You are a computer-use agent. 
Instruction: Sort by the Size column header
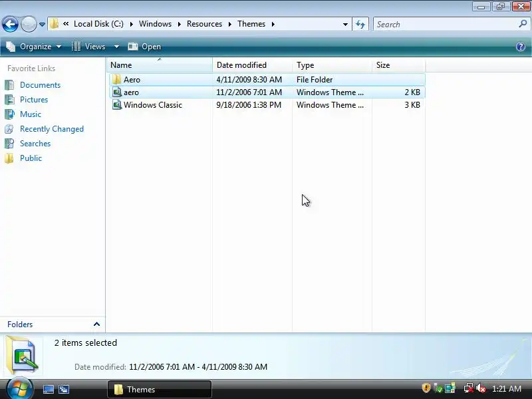[398, 65]
